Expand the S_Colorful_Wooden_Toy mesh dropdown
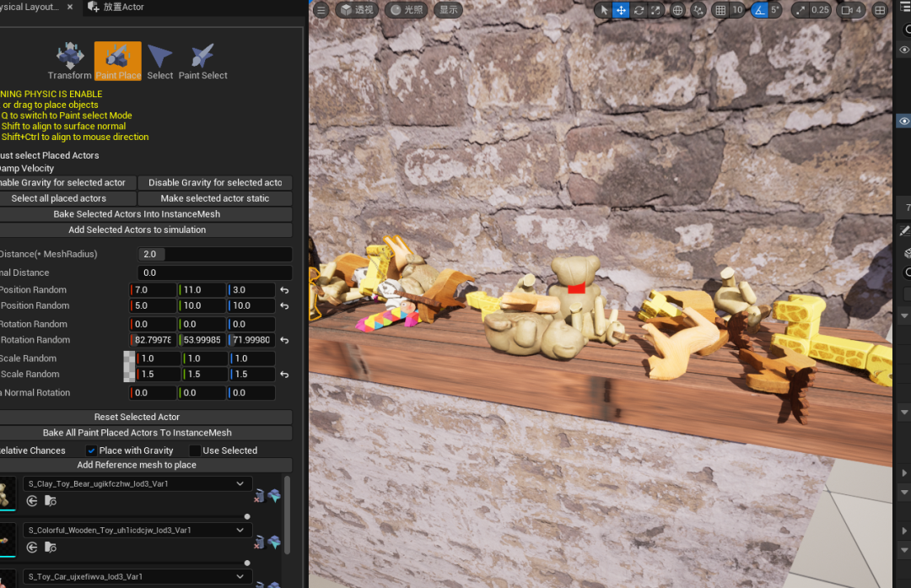Image resolution: width=911 pixels, height=588 pixels. tap(240, 530)
